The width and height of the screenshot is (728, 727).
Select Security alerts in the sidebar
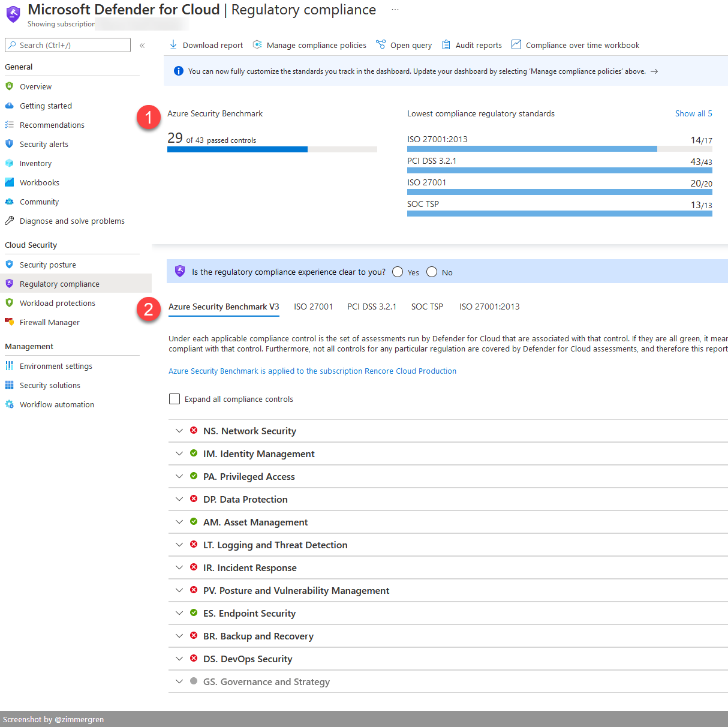click(x=43, y=144)
